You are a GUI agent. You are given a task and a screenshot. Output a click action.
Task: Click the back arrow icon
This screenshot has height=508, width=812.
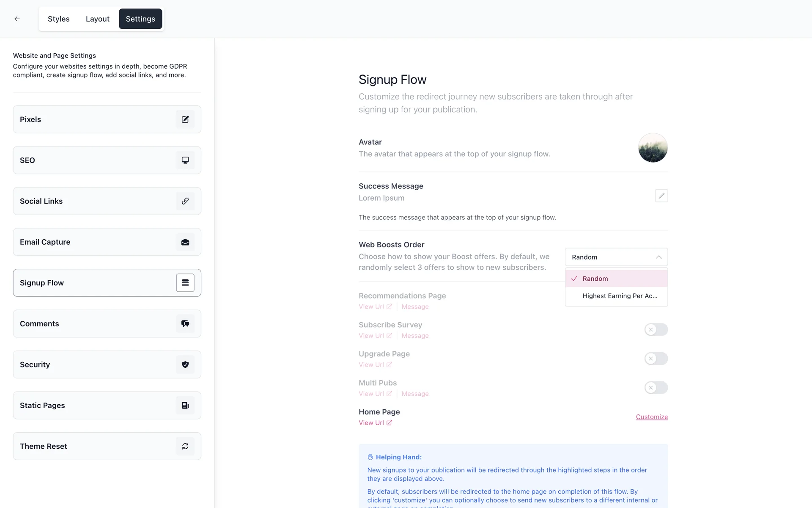tap(17, 19)
